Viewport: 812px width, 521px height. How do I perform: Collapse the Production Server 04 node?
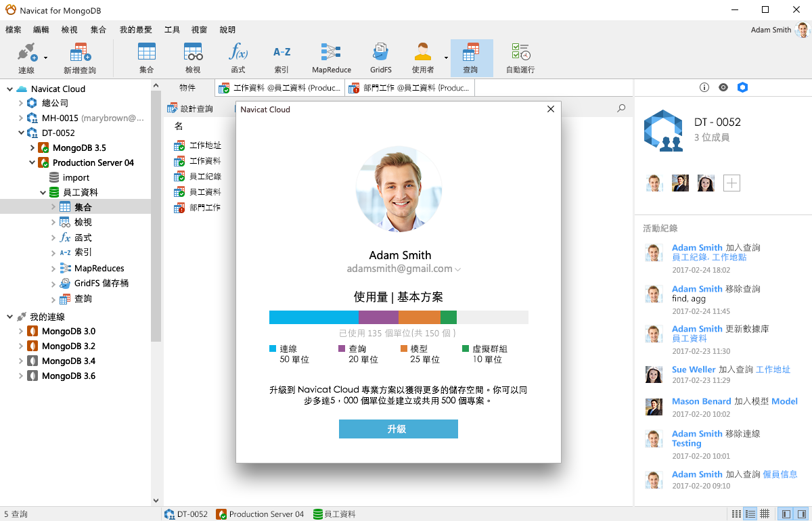[x=32, y=162]
